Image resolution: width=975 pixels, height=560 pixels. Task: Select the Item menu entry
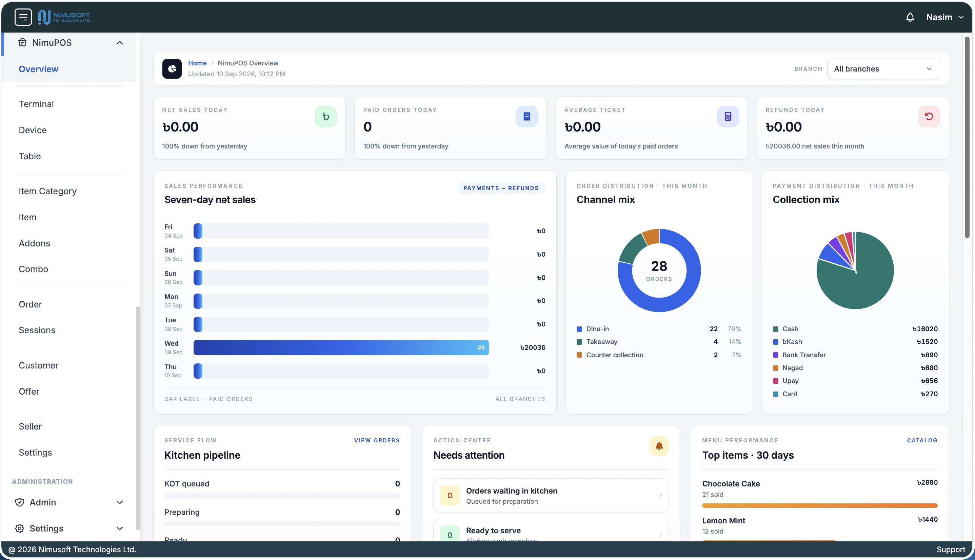27,217
